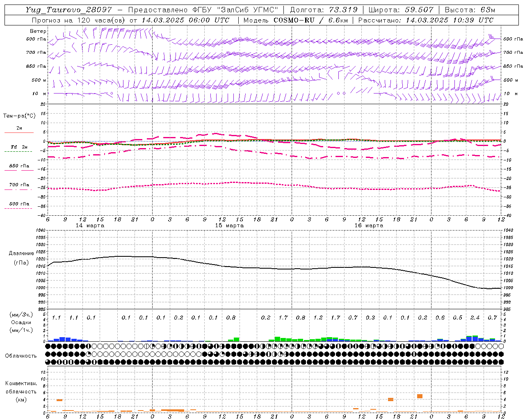This screenshot has width=525, height=420.
Task: Select the 'Высота: 63м' elevation text
Action: [x=469, y=10]
